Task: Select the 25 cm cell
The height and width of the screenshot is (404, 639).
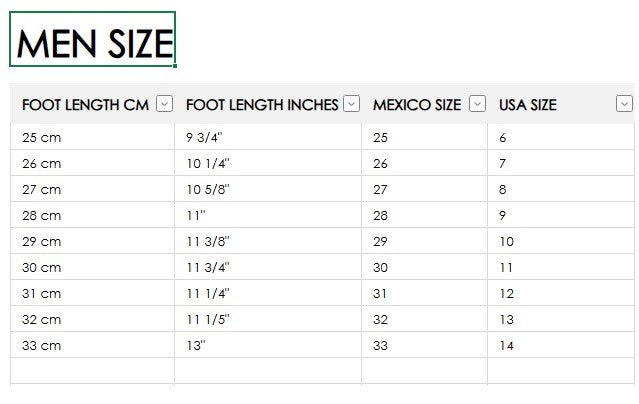Action: coord(92,137)
